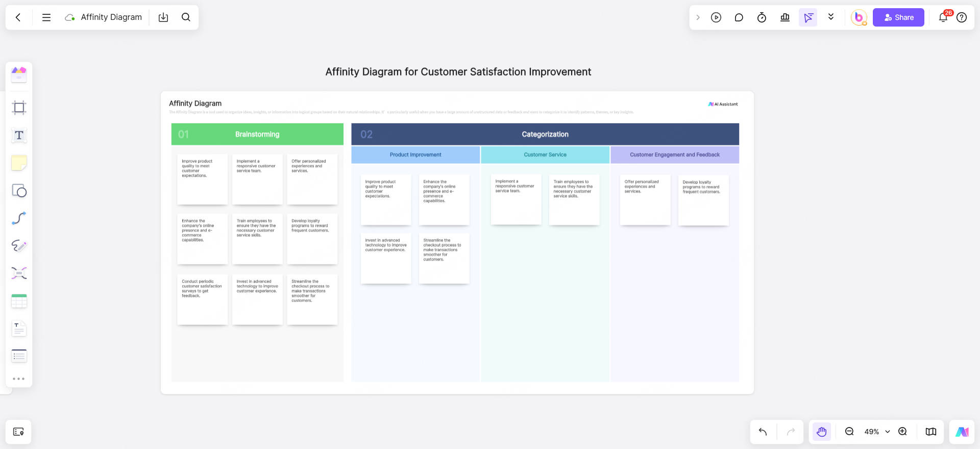The image size is (980, 449).
Task: Open the 49% zoom level dropdown
Action: (x=877, y=432)
